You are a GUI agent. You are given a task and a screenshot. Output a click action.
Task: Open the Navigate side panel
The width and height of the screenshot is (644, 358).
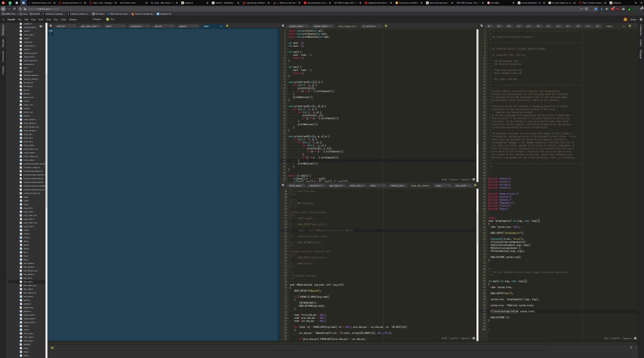pyautogui.click(x=3, y=43)
